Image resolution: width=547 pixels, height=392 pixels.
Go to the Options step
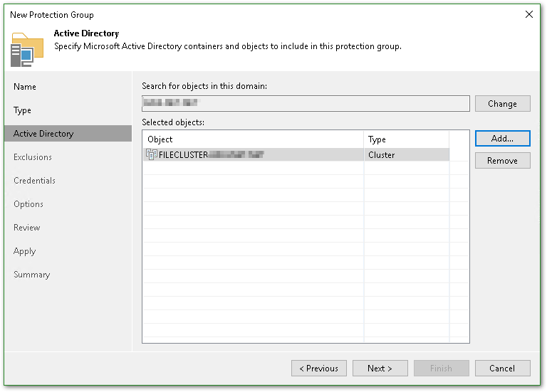pyautogui.click(x=28, y=204)
